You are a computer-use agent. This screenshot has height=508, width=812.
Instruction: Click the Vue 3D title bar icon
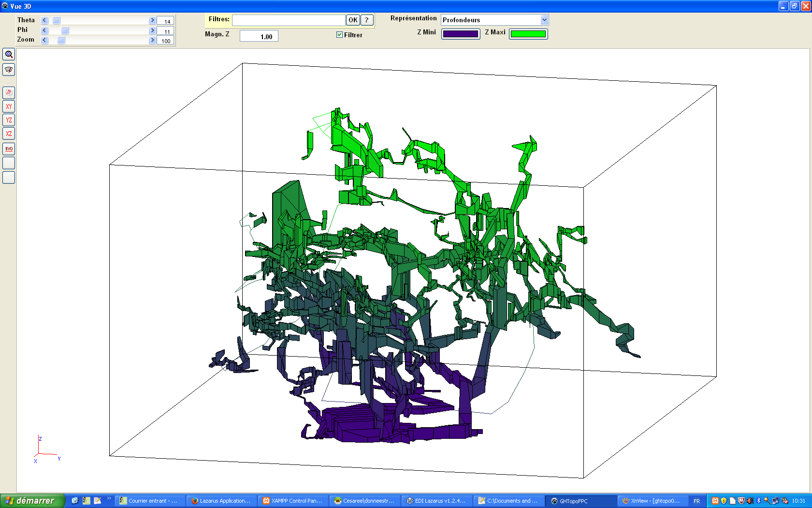coord(5,6)
